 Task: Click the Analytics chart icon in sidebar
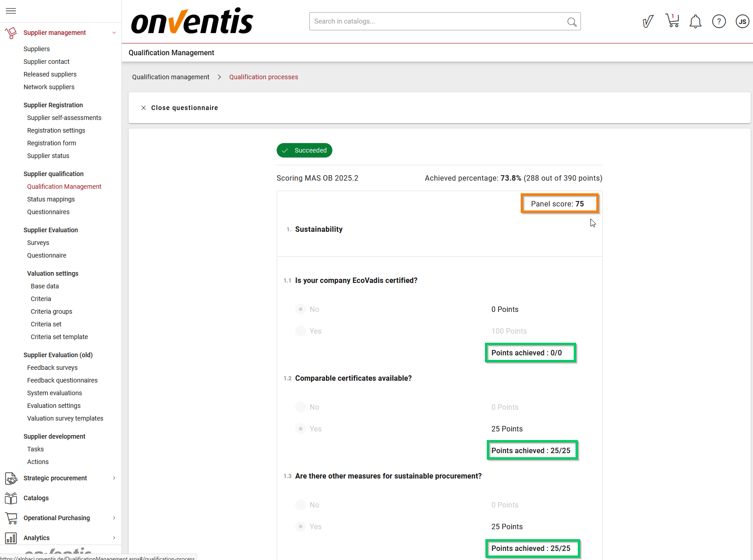(x=11, y=538)
